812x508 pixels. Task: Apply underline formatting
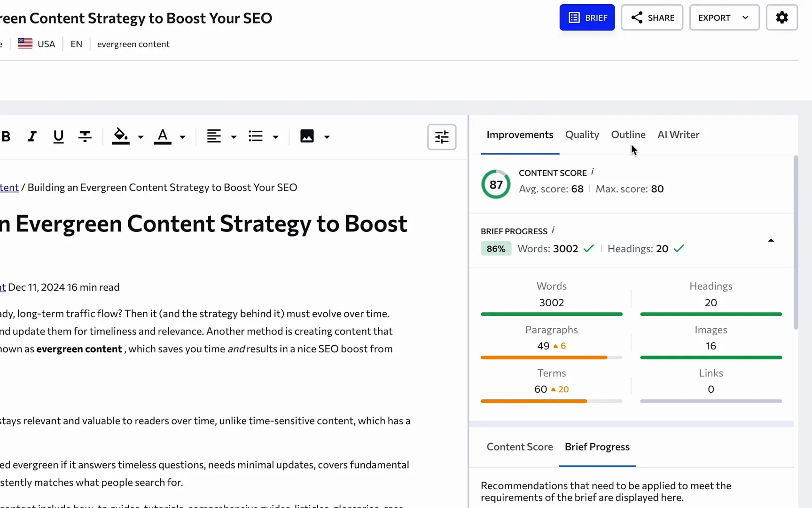58,137
